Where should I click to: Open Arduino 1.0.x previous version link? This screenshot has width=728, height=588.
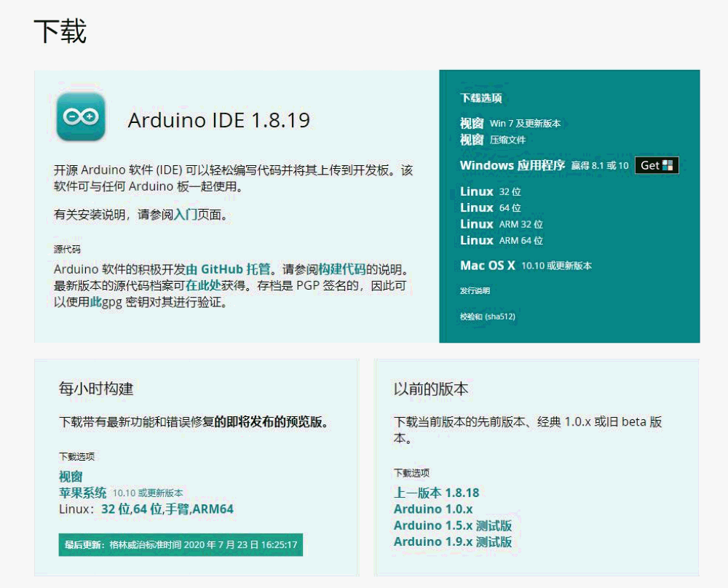coord(433,509)
